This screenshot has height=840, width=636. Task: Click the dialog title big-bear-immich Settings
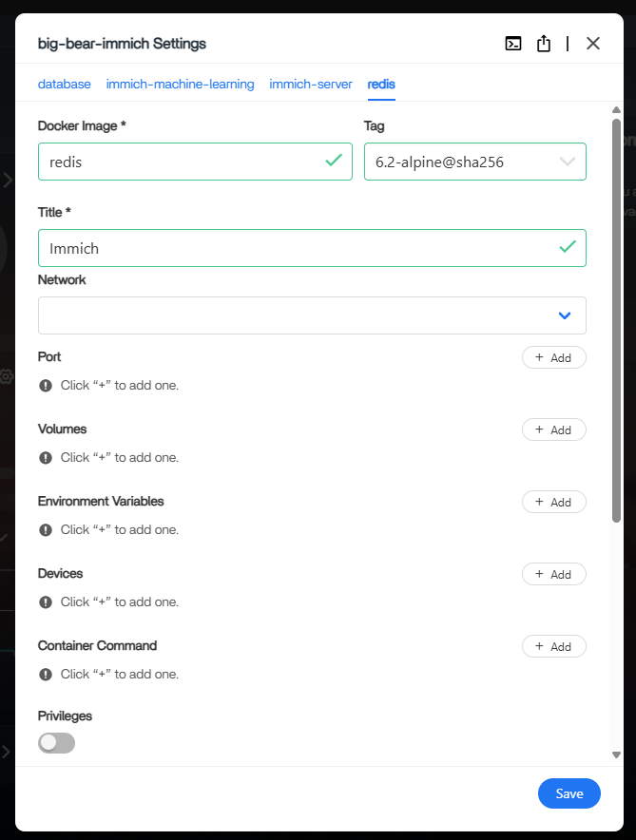[122, 44]
